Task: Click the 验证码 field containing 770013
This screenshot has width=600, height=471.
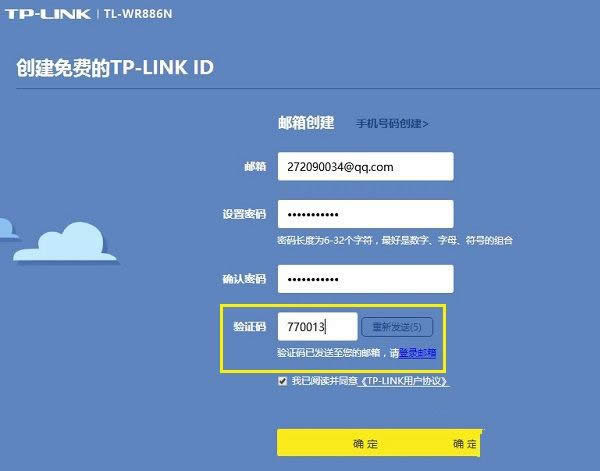Action: click(316, 326)
